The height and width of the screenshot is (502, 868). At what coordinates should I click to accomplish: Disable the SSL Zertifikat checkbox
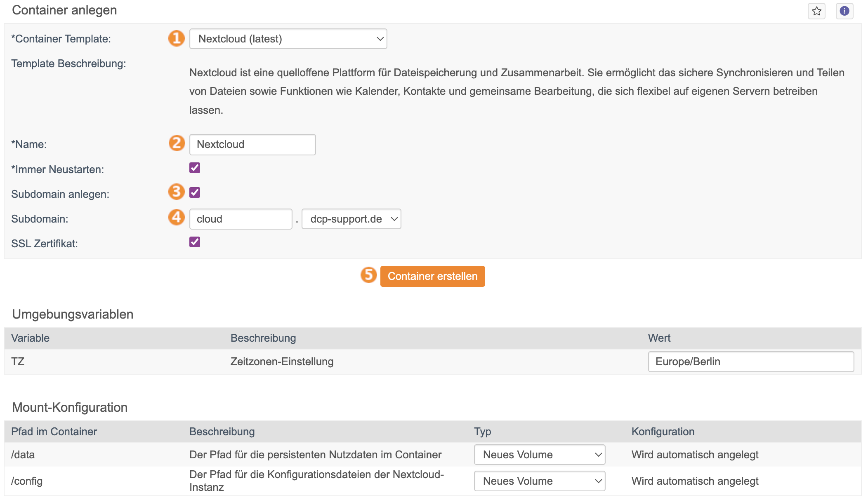tap(195, 242)
